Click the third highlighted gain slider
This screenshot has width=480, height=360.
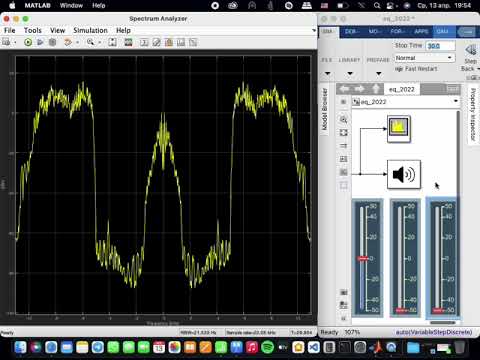coord(443,257)
